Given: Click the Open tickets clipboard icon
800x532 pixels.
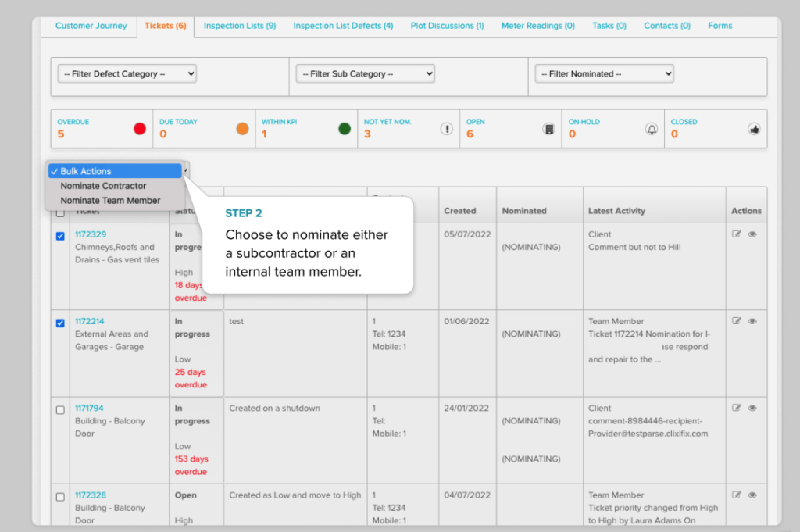Looking at the screenshot, I should click(549, 129).
